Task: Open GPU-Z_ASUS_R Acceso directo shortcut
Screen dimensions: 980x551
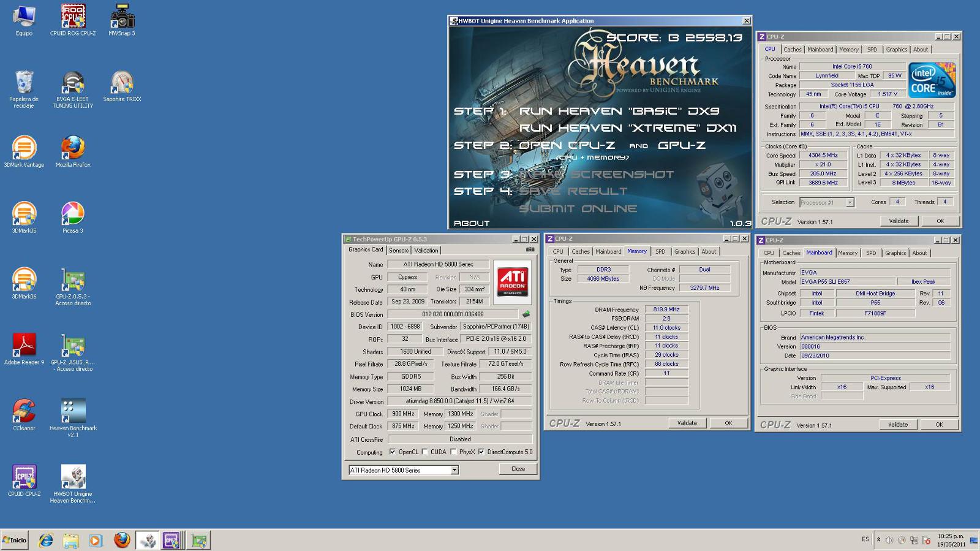Action: pos(73,352)
